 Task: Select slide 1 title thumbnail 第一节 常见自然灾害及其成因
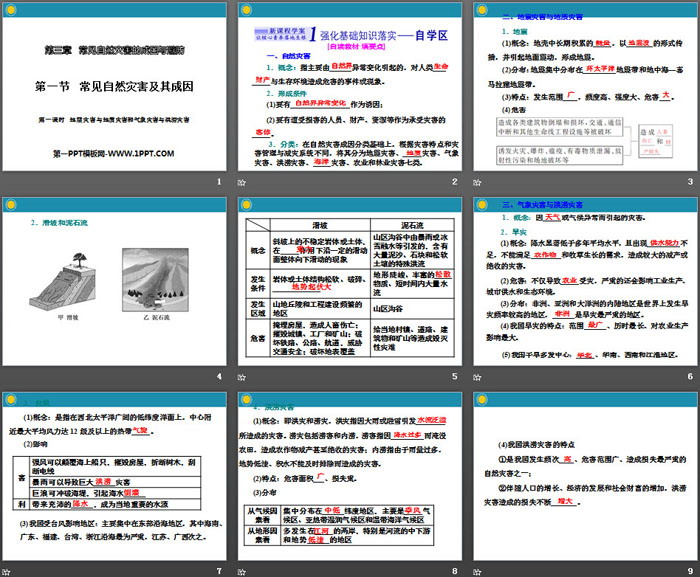click(x=114, y=87)
